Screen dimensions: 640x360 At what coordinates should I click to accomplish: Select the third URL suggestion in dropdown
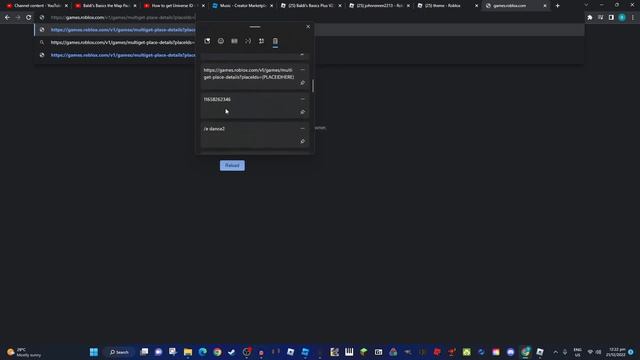point(116,55)
